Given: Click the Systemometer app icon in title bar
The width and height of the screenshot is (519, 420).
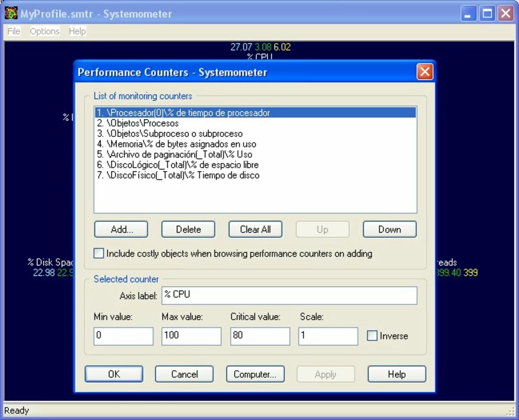Looking at the screenshot, I should [11, 13].
